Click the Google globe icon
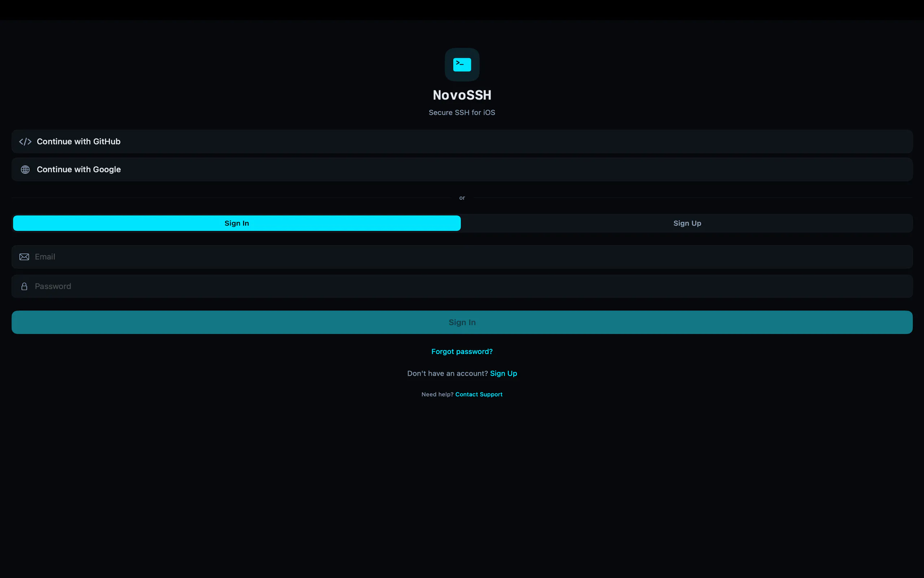The width and height of the screenshot is (924, 578). coord(25,169)
